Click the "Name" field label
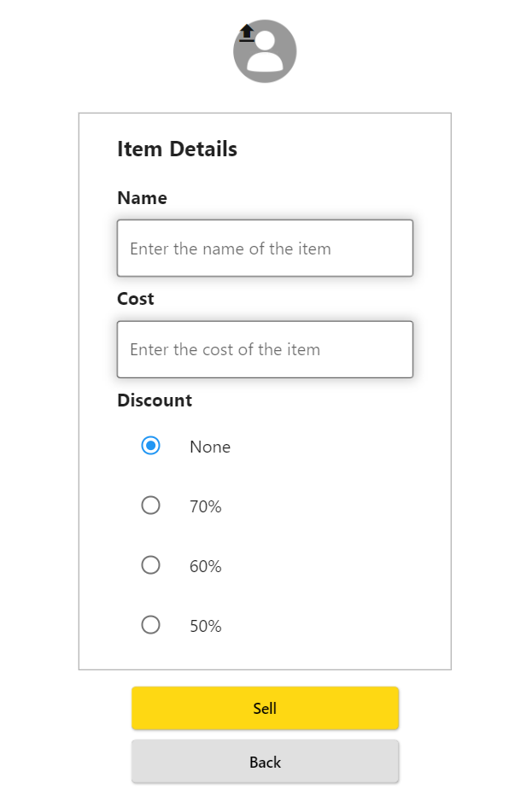Image resolution: width=532 pixels, height=795 pixels. [142, 198]
